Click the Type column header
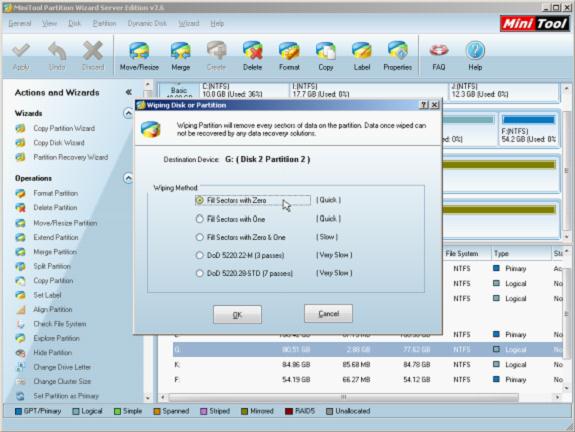Image resolution: width=575 pixels, height=432 pixels. point(521,253)
